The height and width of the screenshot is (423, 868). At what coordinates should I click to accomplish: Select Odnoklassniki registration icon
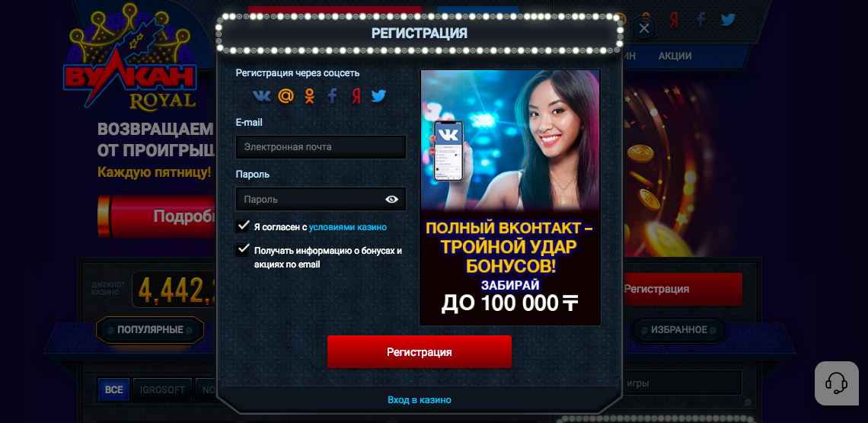click(x=309, y=96)
